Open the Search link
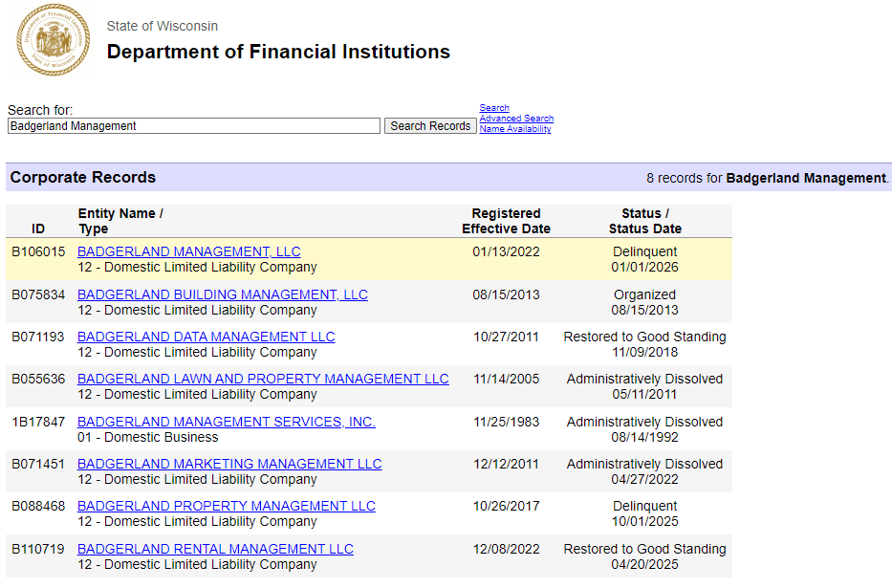This screenshot has width=892, height=588. pyautogui.click(x=493, y=107)
